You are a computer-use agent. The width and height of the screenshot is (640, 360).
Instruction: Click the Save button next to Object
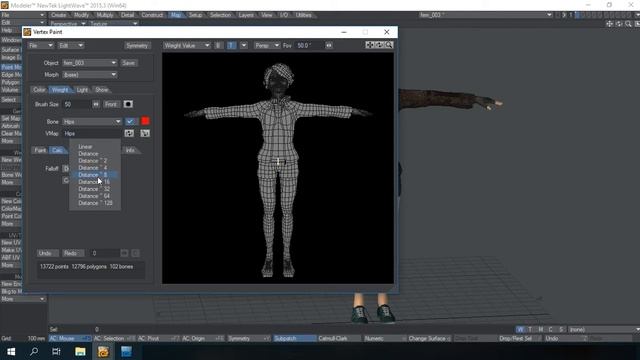(x=129, y=63)
